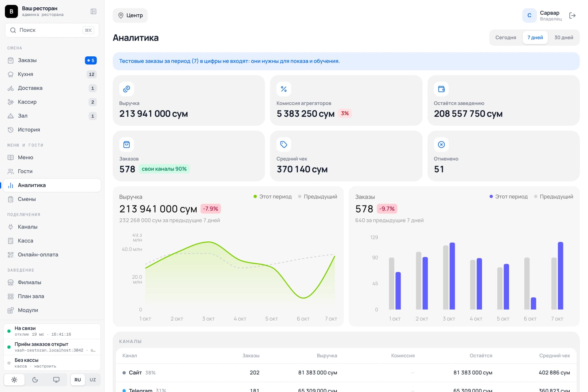Select system theme monitor icon
The image size is (588, 392).
pos(56,380)
